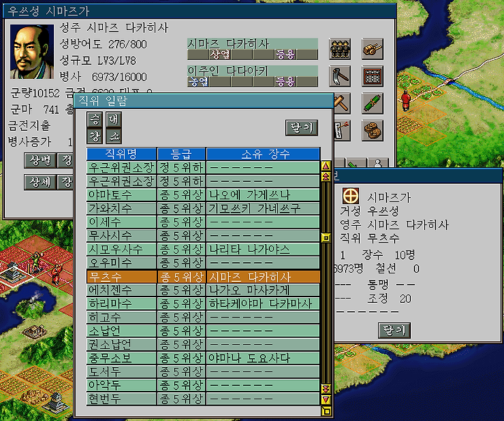Select the 아악두 title row
This screenshot has width=504, height=421.
click(x=203, y=385)
